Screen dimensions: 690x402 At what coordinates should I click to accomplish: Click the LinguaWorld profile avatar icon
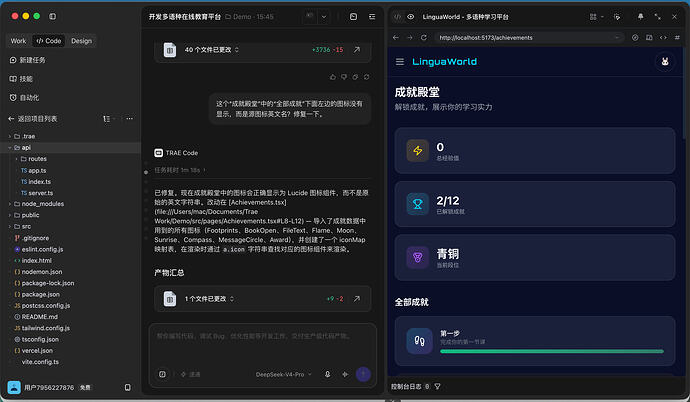(665, 62)
